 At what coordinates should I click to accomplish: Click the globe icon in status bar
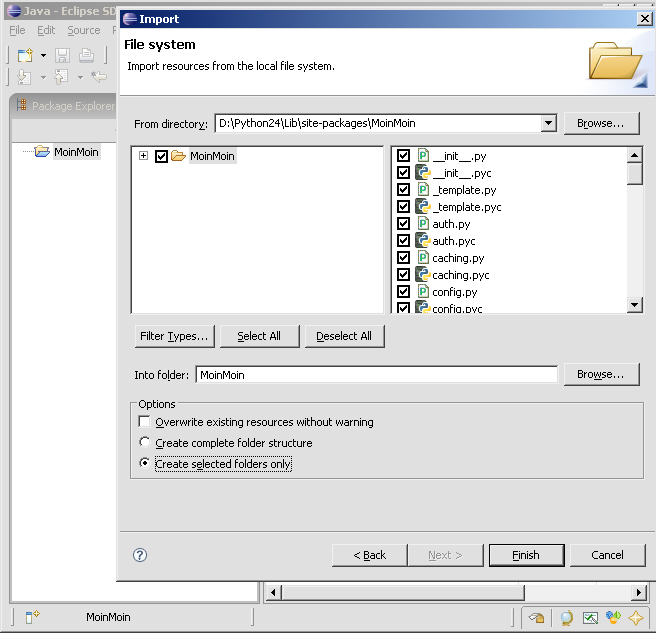[x=567, y=618]
